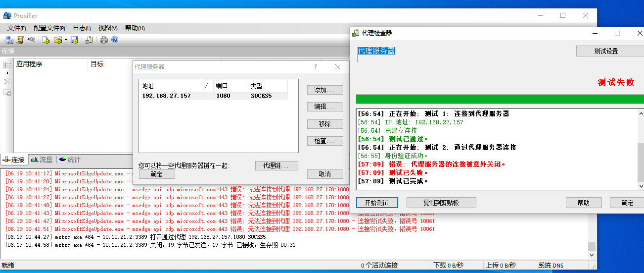Viewport: 644px width, 273px height.
Task: Click log entry mstsc.exe 打开通过代理 at 10:44:27
Action: tap(136, 237)
